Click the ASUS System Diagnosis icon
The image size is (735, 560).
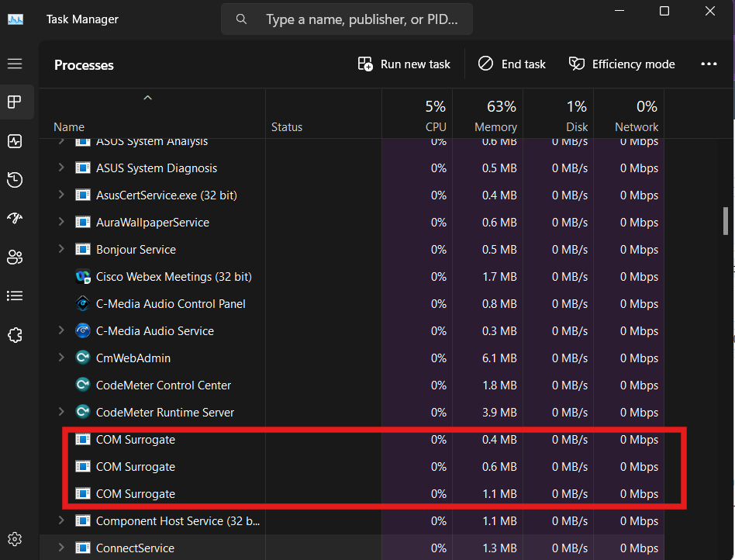[83, 168]
